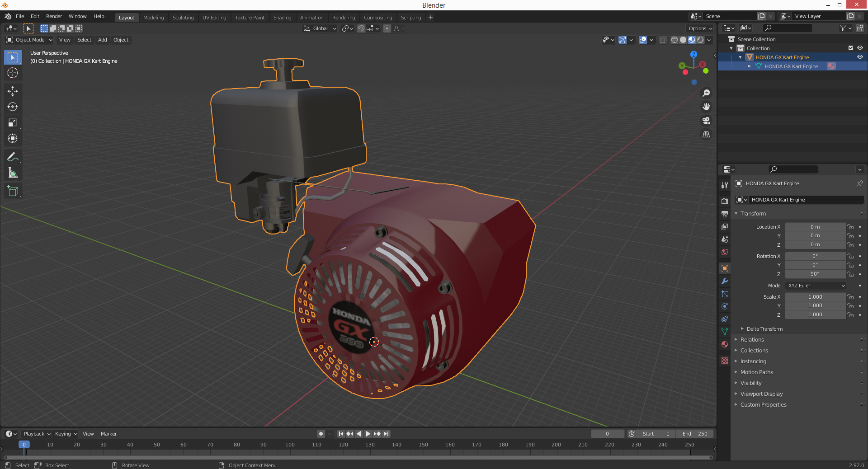Viewport: 868px width, 469px height.
Task: Open Modifier properties wrench tab
Action: [725, 281]
